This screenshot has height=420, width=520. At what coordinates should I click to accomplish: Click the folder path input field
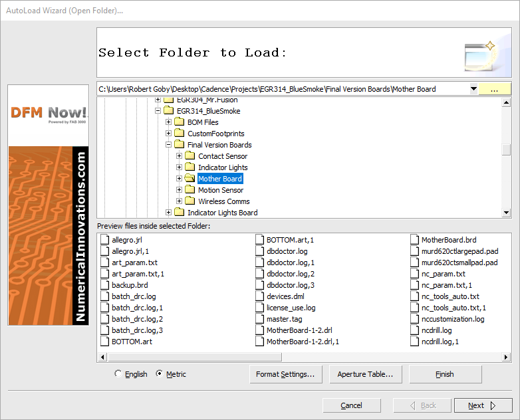(x=283, y=89)
